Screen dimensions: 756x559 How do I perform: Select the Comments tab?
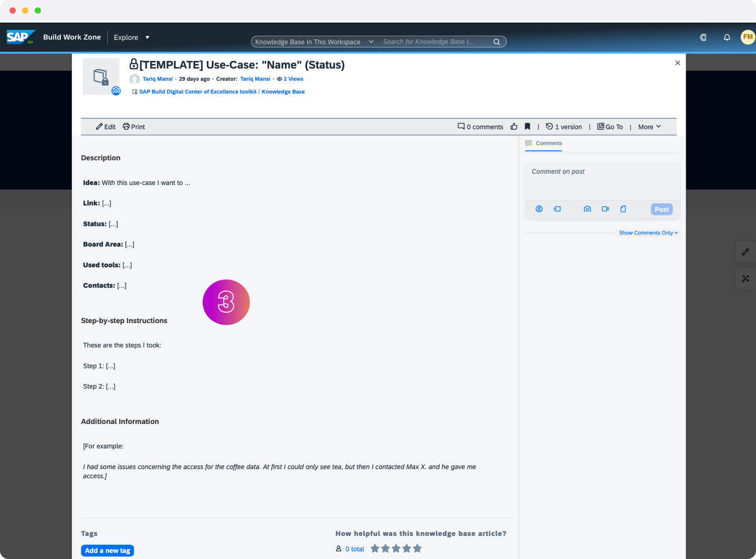(x=543, y=143)
